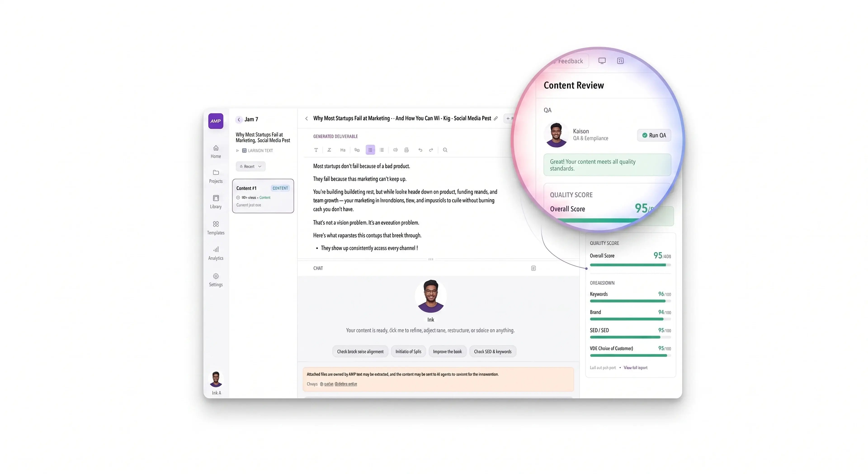The image size is (868, 474).
Task: Click the CONTENT badge on Content #1
Action: click(x=280, y=188)
